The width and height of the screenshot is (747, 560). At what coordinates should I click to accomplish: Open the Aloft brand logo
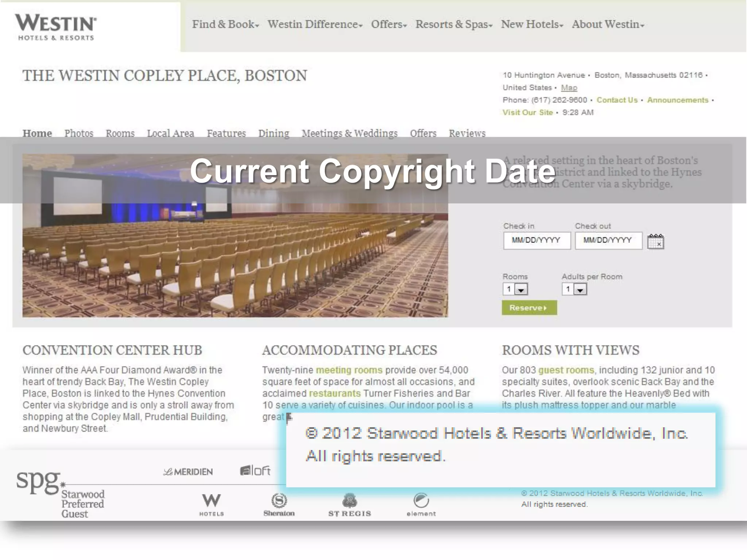pos(255,471)
